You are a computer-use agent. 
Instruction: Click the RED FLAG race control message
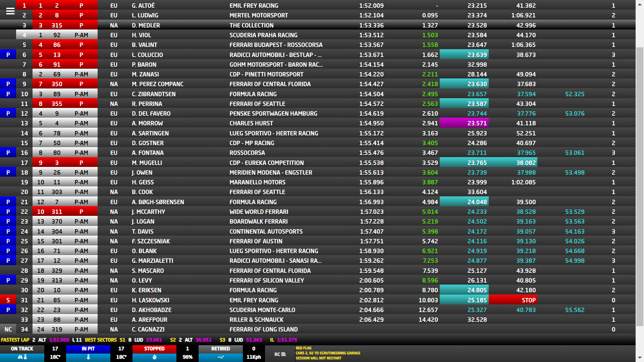coord(304,348)
